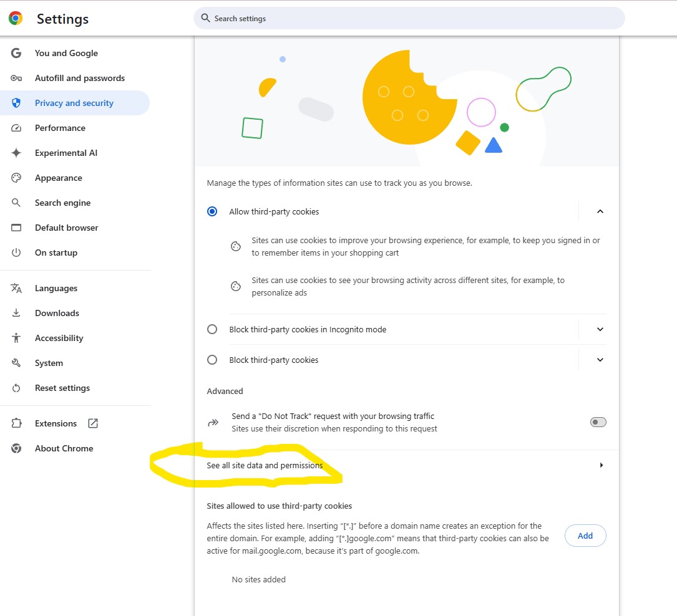677x616 pixels.
Task: Click the Extensions puzzle icon
Action: pyautogui.click(x=16, y=423)
